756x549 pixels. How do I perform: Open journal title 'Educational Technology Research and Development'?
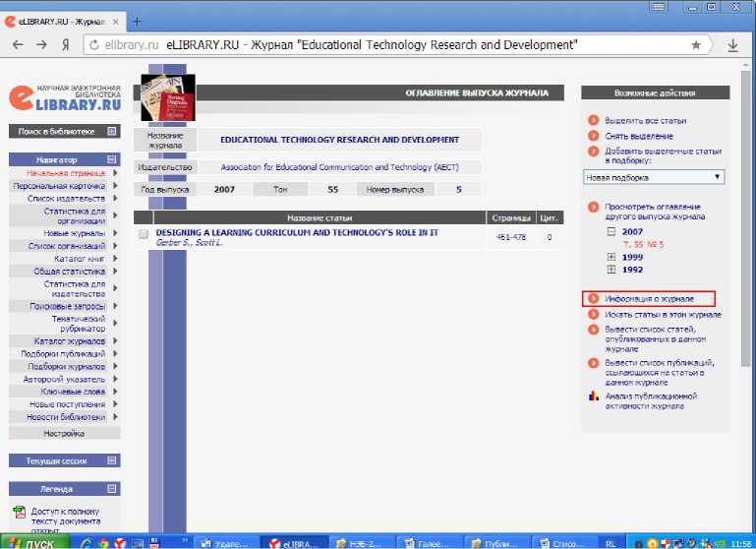[339, 140]
